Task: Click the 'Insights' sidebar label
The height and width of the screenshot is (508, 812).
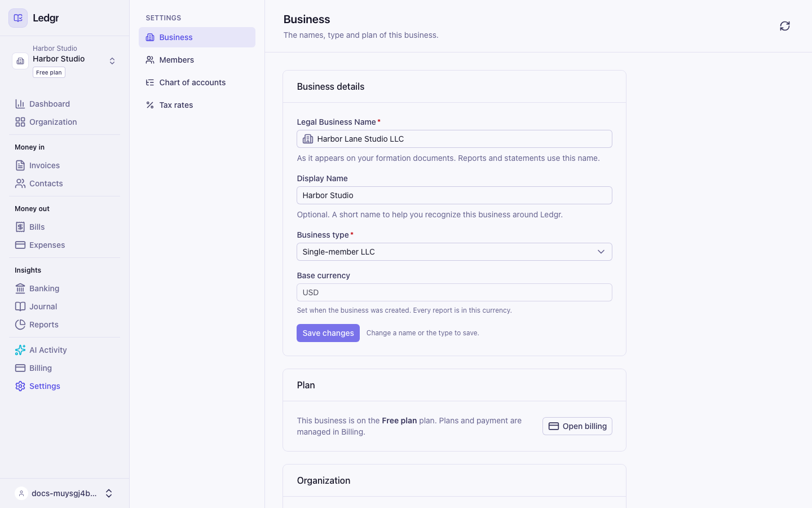Action: (x=28, y=270)
